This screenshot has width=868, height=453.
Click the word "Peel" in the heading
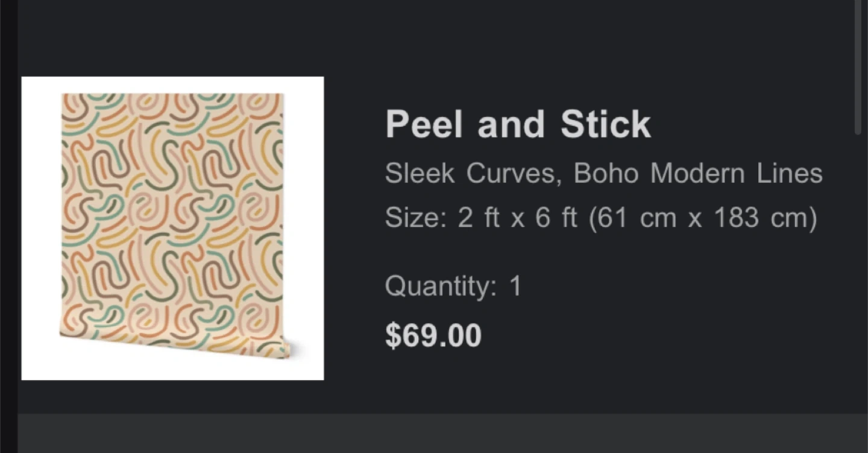[424, 124]
